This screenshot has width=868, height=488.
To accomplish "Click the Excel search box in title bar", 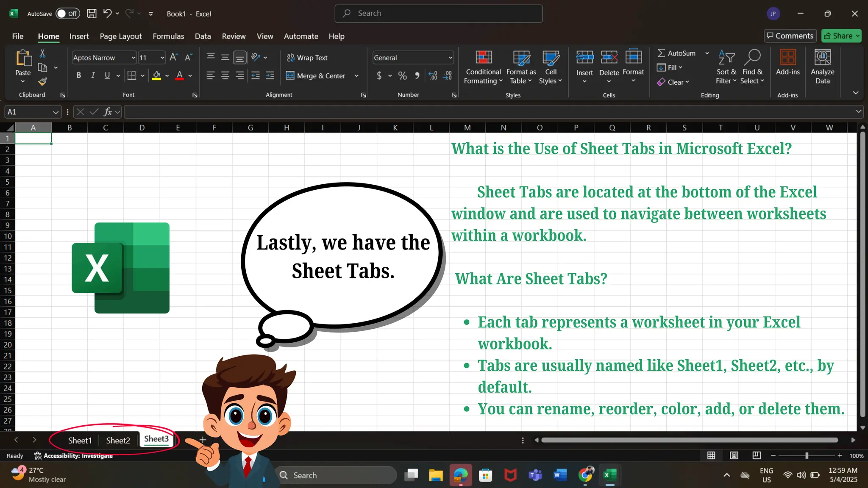I will (438, 14).
